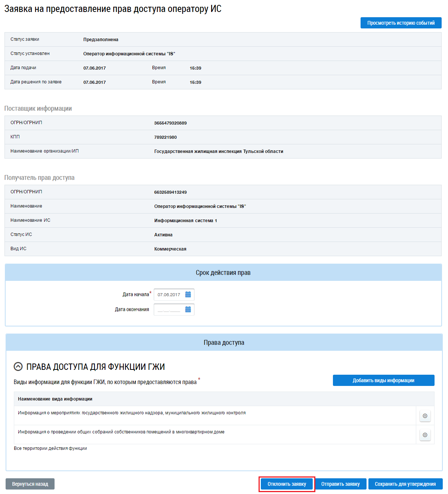Select Коммерческая value for Вид ИС
This screenshot has height=494, width=448.
pyautogui.click(x=170, y=249)
